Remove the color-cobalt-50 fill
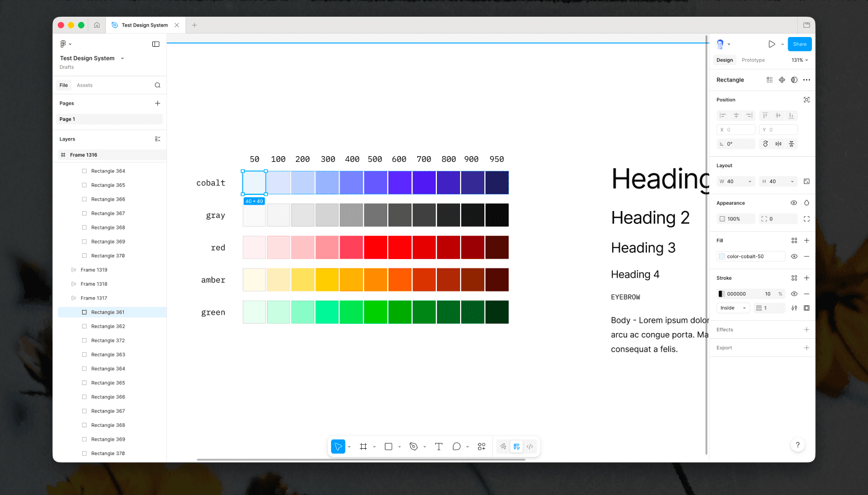Screen dimensions: 868x495 (x=807, y=256)
